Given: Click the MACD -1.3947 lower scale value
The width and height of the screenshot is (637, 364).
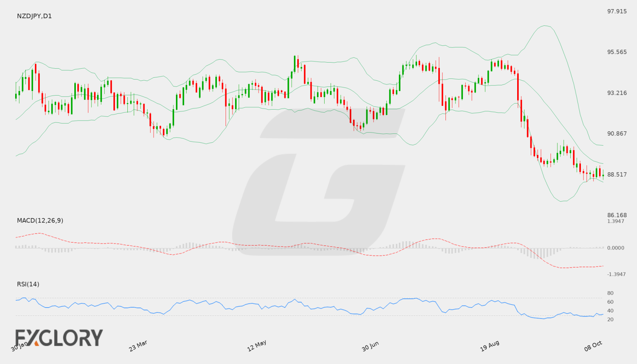Looking at the screenshot, I should coord(617,274).
